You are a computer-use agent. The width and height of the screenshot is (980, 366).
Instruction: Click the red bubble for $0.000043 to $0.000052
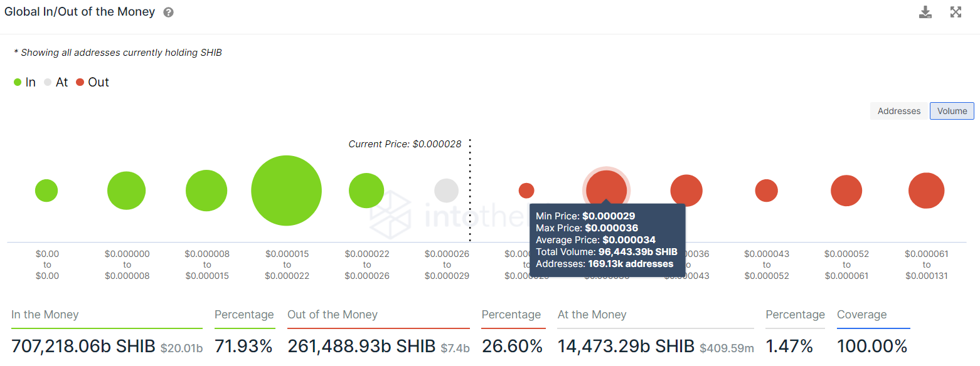point(766,191)
